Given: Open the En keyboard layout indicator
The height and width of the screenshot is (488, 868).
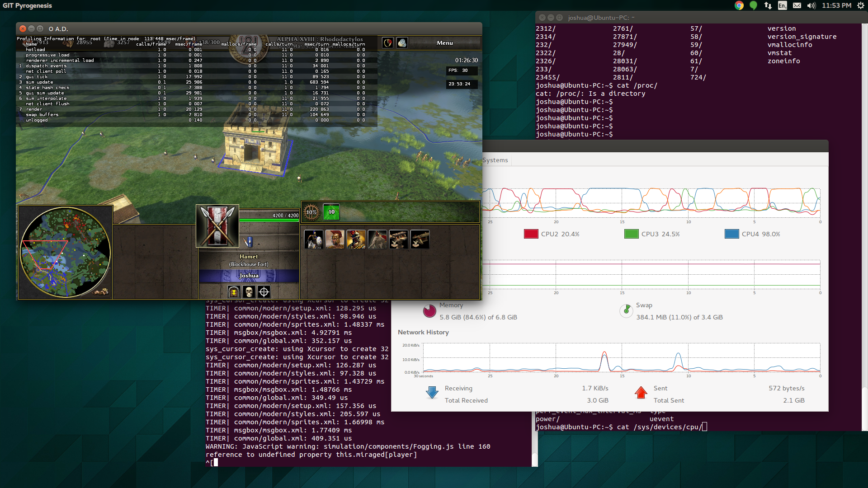Looking at the screenshot, I should 783,5.
